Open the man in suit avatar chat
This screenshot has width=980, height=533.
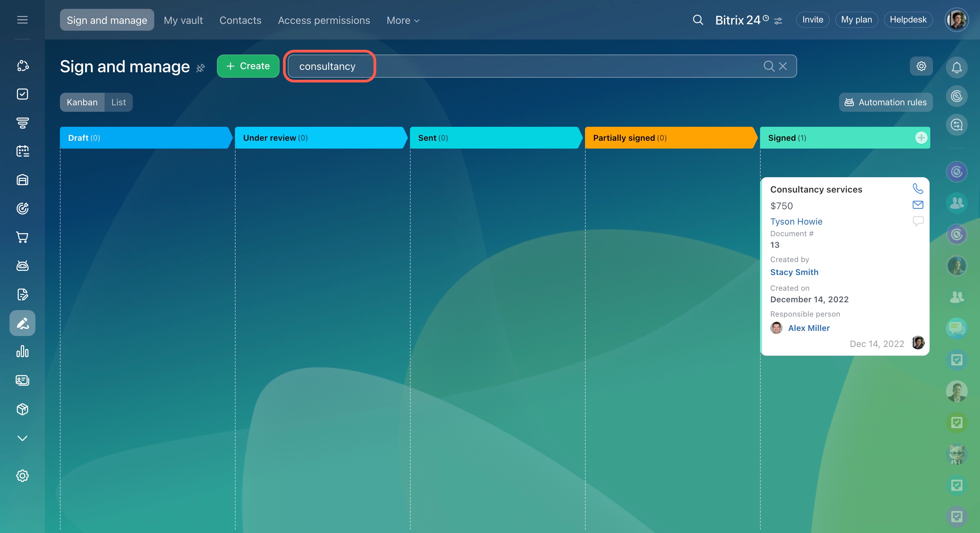[957, 391]
